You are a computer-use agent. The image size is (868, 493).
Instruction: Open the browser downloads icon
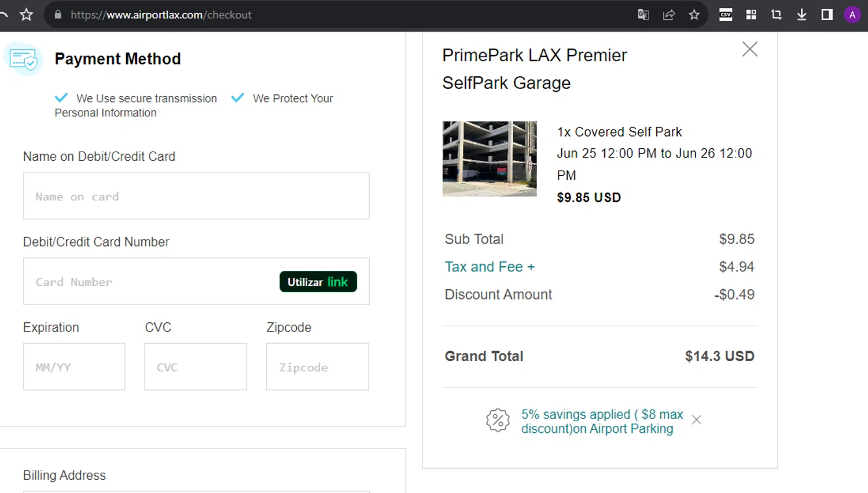[x=801, y=15]
